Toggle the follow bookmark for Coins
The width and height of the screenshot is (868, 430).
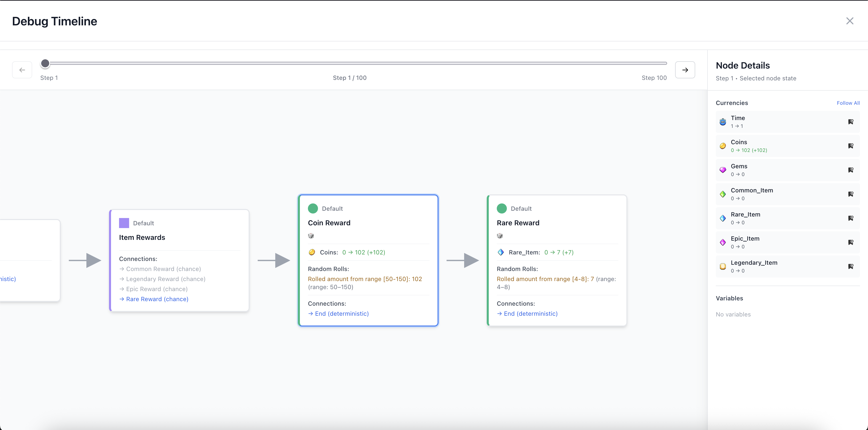(850, 146)
